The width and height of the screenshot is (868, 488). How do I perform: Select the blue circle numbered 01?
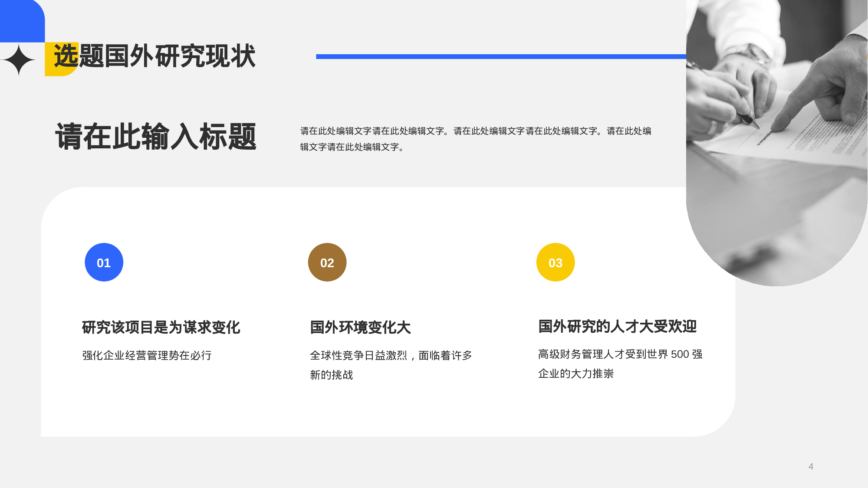tap(104, 262)
